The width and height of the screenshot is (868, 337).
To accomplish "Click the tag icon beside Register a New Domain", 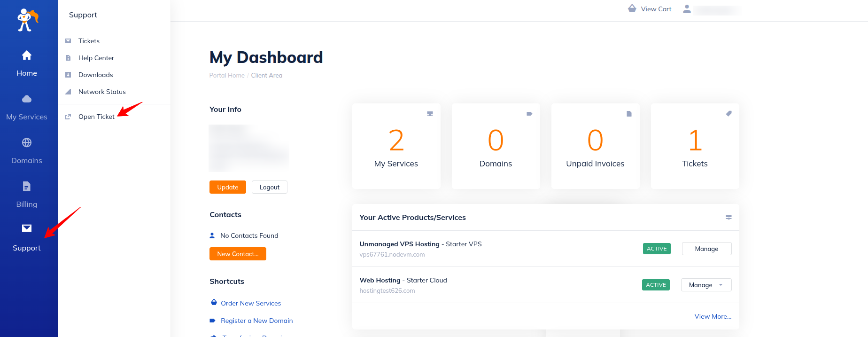I will (x=212, y=321).
